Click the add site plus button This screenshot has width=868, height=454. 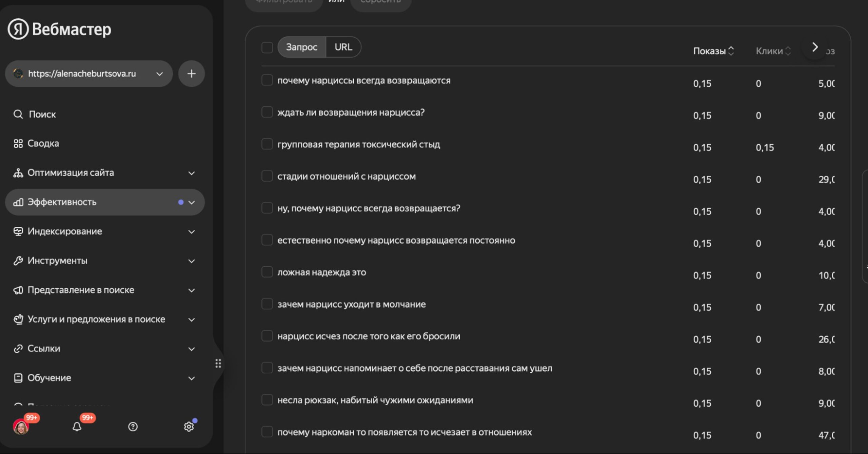pos(191,74)
